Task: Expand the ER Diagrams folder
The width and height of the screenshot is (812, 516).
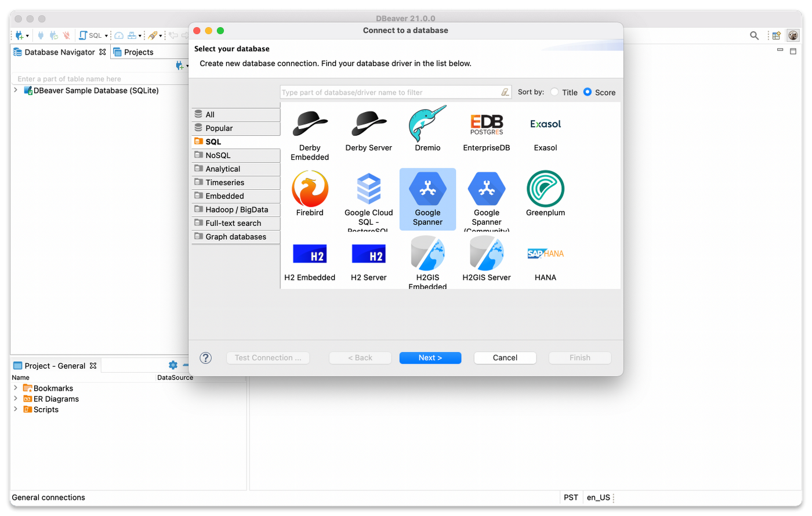Action: coord(16,398)
